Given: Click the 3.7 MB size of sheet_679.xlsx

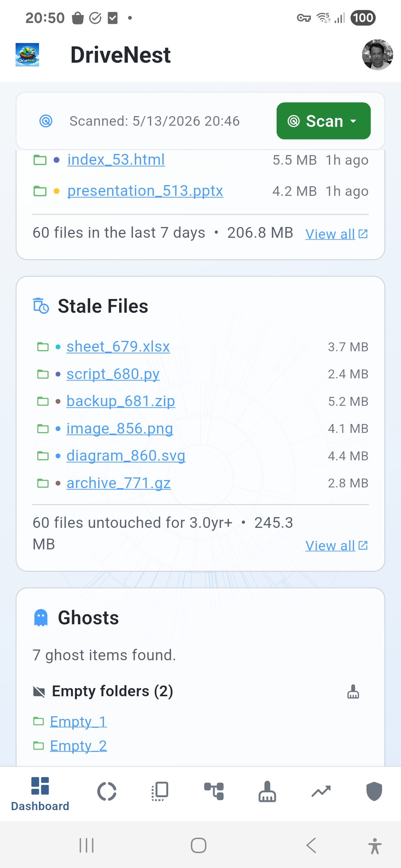Looking at the screenshot, I should [x=348, y=347].
